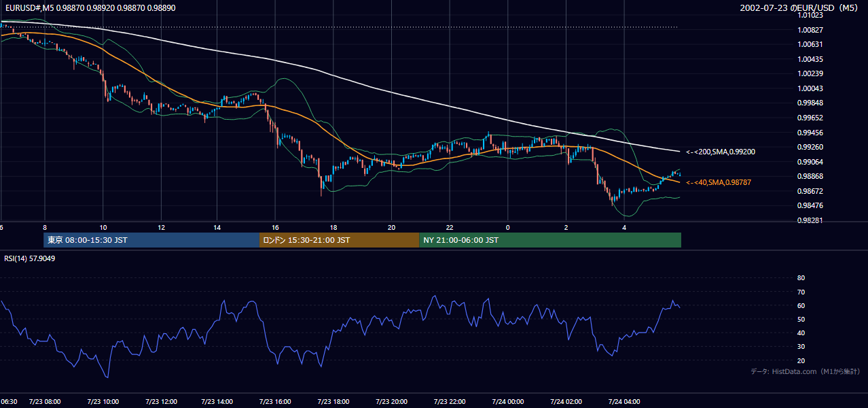The height and width of the screenshot is (408, 868).
Task: Click the 0.98476 price axis label
Action: [810, 205]
